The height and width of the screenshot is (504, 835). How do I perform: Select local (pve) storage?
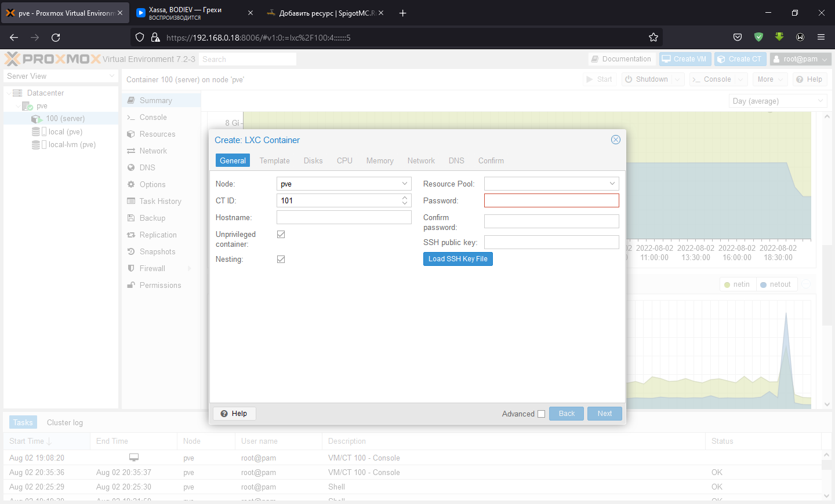pyautogui.click(x=65, y=132)
